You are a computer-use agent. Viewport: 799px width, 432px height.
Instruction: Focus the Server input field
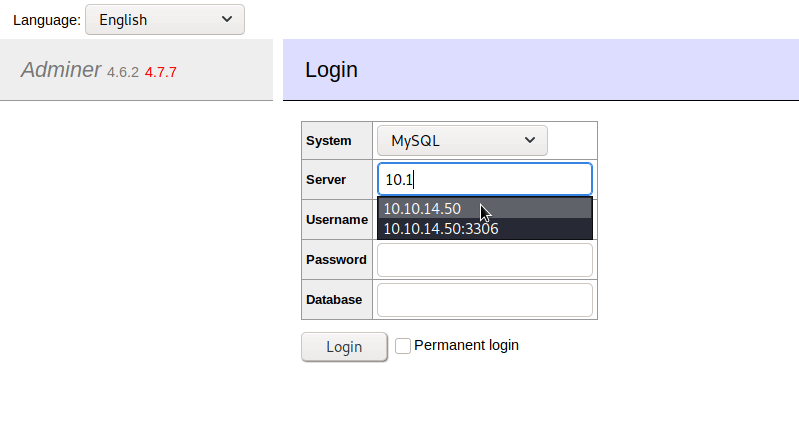point(484,180)
